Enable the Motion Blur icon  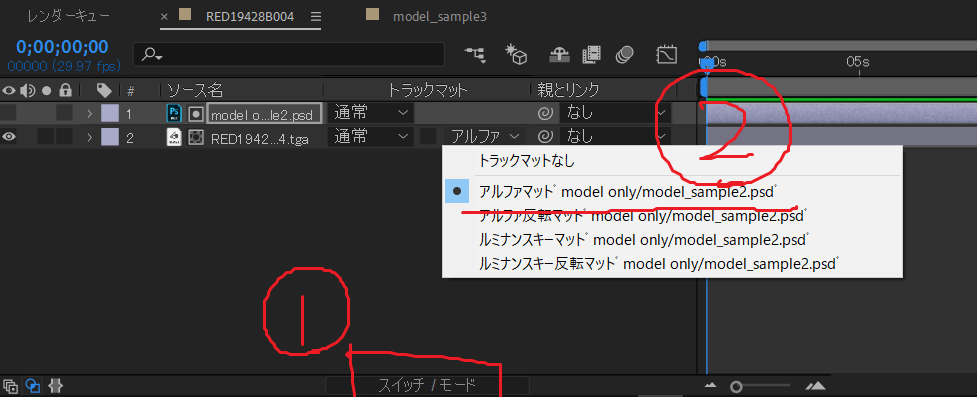624,55
